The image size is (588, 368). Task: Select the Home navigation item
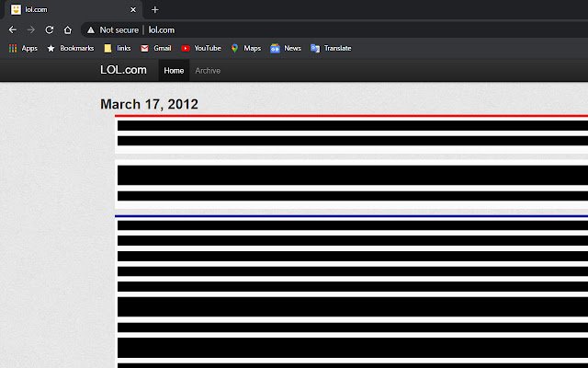(174, 71)
